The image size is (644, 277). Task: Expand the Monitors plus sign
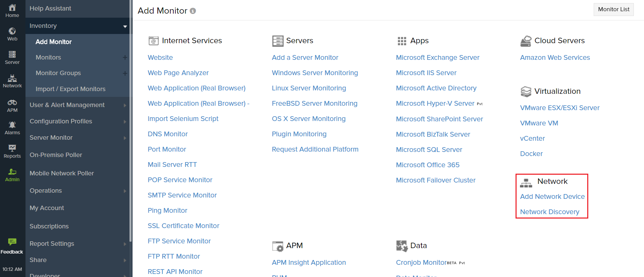pos(125,57)
